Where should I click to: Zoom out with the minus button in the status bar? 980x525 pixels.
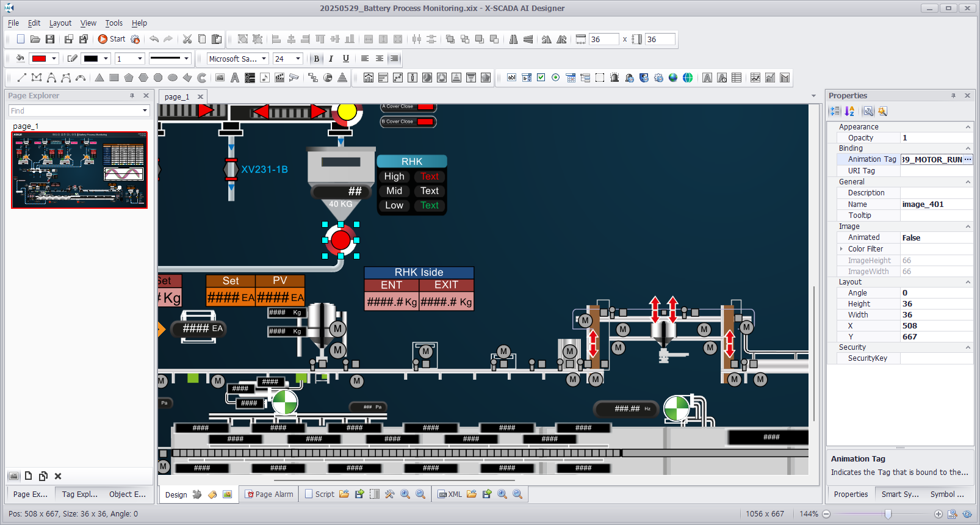pos(826,514)
